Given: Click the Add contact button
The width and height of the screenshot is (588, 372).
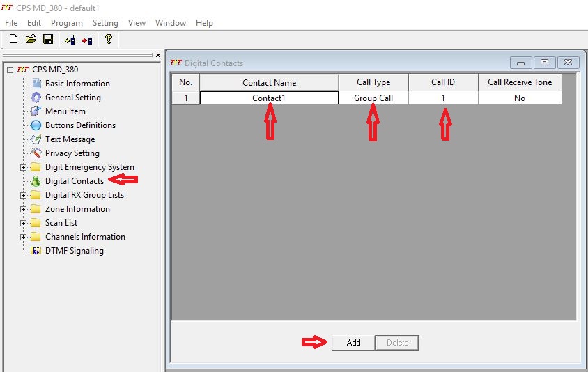Looking at the screenshot, I should coord(353,343).
